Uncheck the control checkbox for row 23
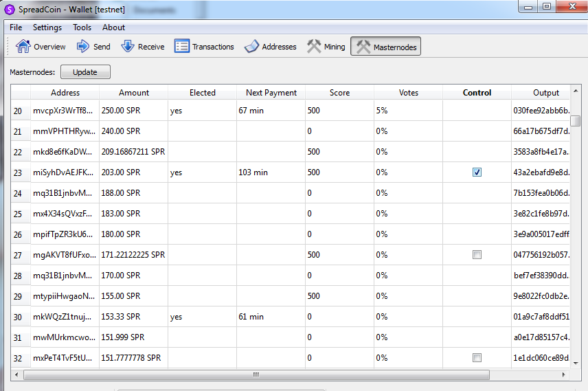Screen dimensions: 588x391 click(477, 172)
